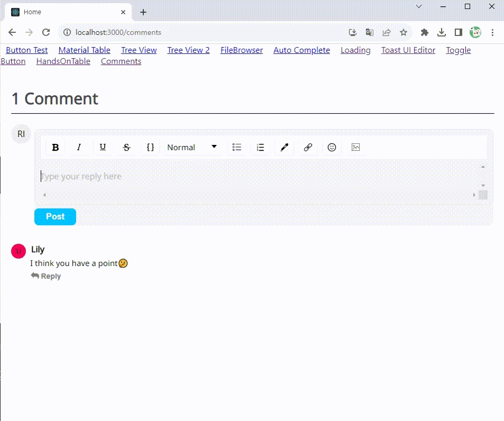The height and width of the screenshot is (421, 504).
Task: Open the emoji picker
Action: click(332, 148)
